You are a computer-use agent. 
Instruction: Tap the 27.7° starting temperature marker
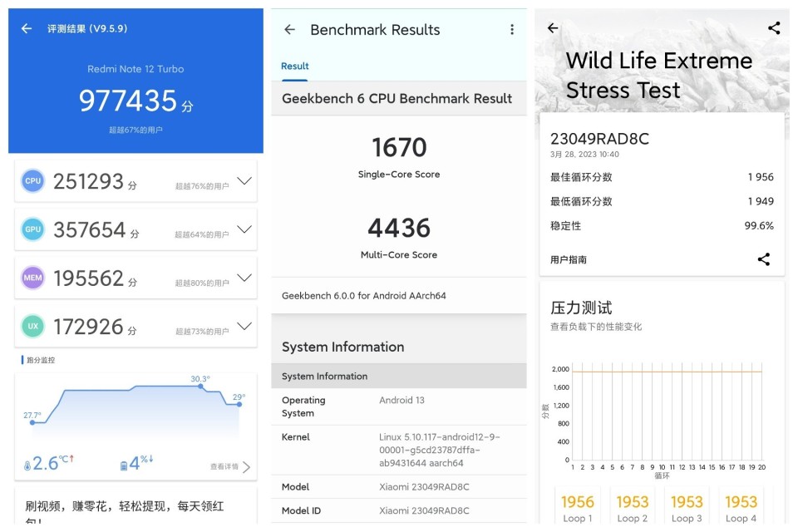pyautogui.click(x=32, y=422)
